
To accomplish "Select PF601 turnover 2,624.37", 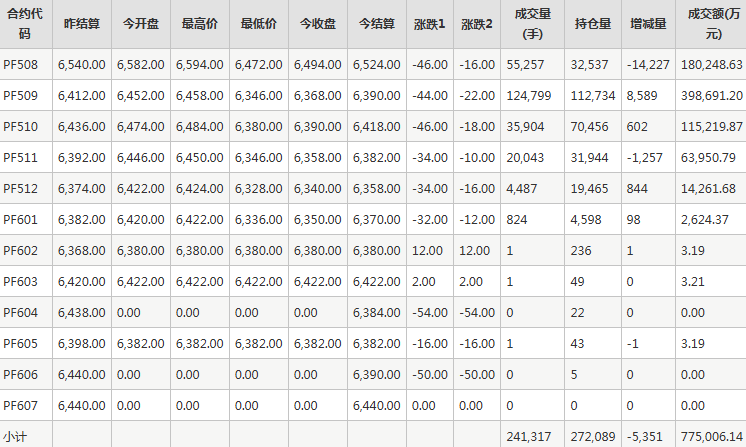I will [705, 220].
